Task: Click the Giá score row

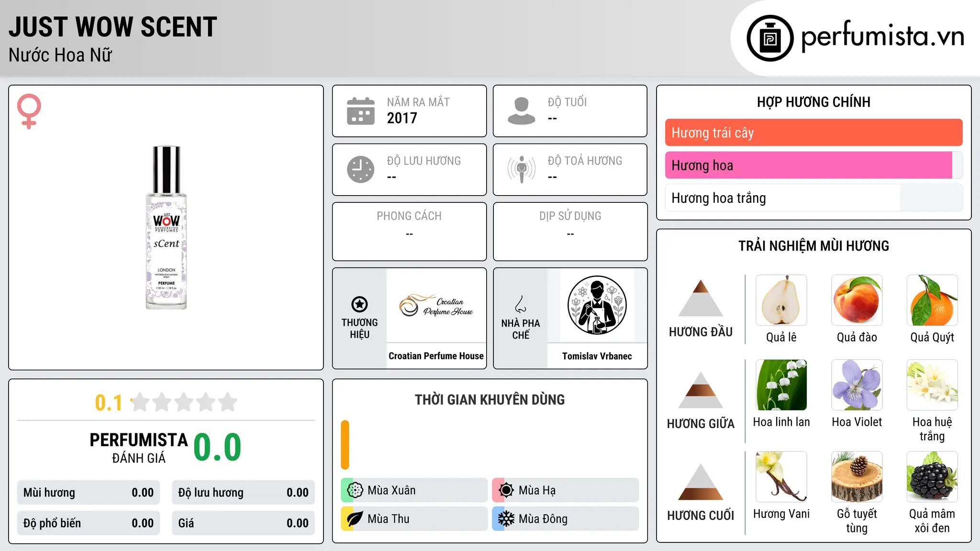Action: click(243, 523)
